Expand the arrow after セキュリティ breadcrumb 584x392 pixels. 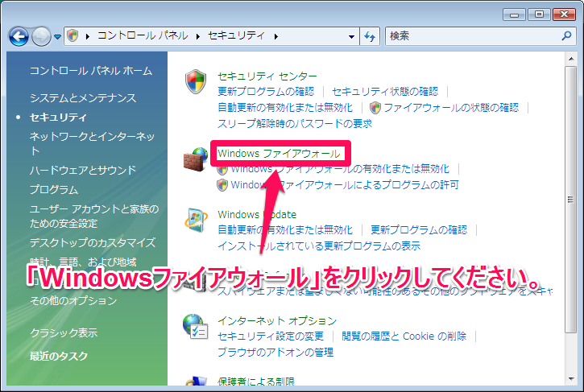276,36
